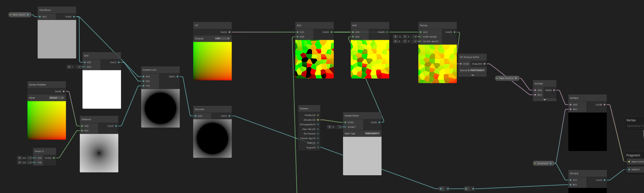Click the HD Sample Buffer UV(4) port

[460, 64]
